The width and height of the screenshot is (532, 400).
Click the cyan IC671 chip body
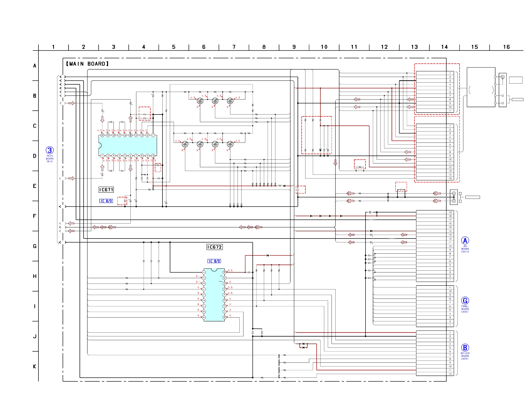(128, 145)
